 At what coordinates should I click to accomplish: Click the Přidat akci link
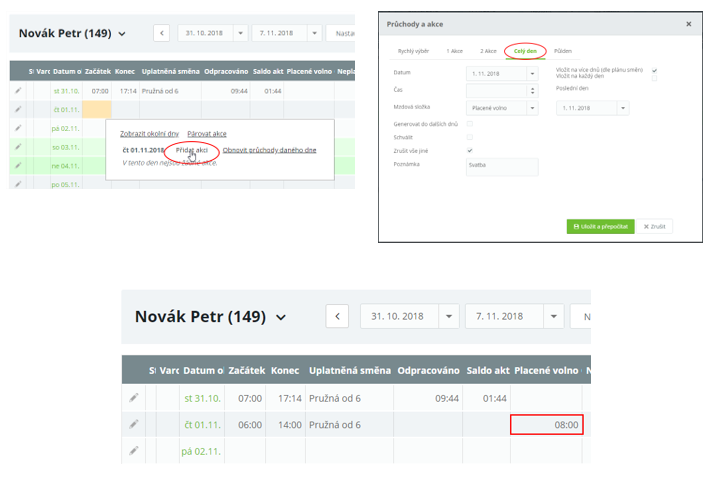pos(192,149)
